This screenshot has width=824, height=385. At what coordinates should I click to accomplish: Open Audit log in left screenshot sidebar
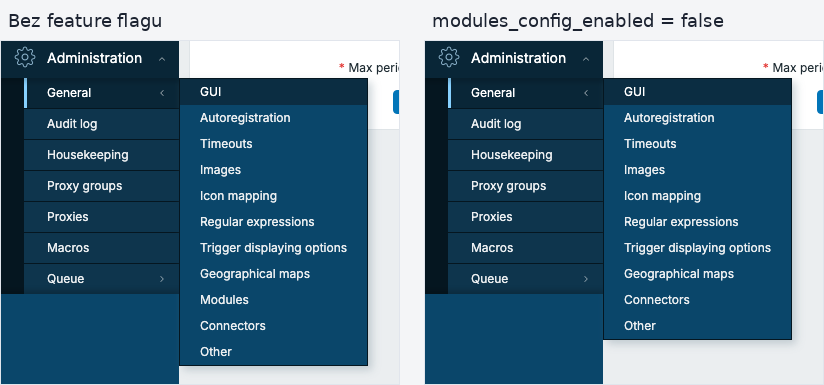(x=101, y=124)
